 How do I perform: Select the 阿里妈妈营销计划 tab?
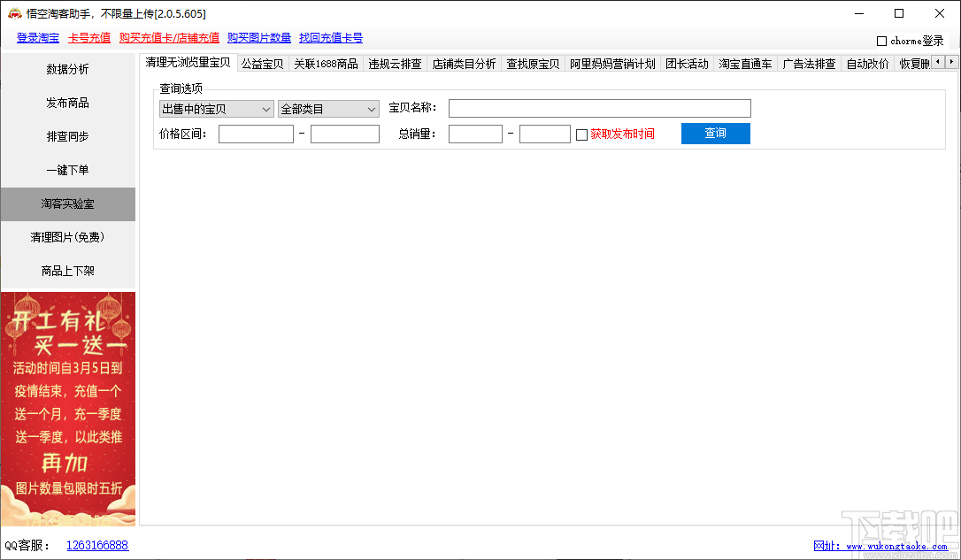(x=612, y=64)
